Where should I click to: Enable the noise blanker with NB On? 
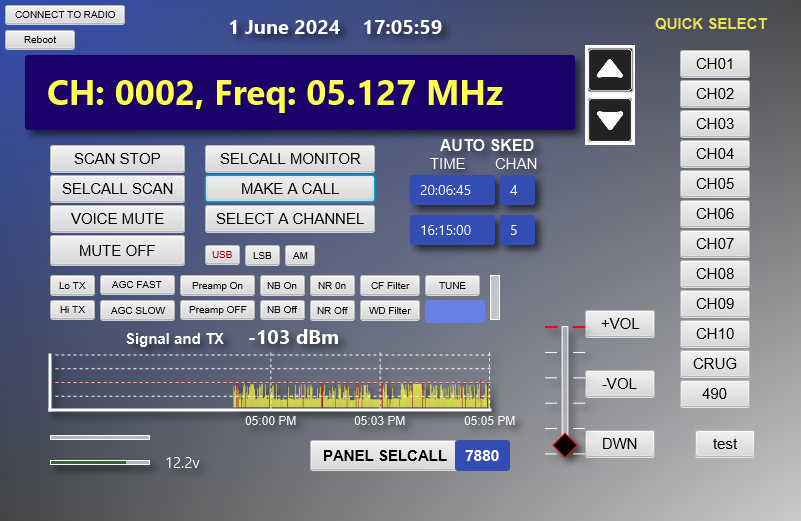(282, 286)
